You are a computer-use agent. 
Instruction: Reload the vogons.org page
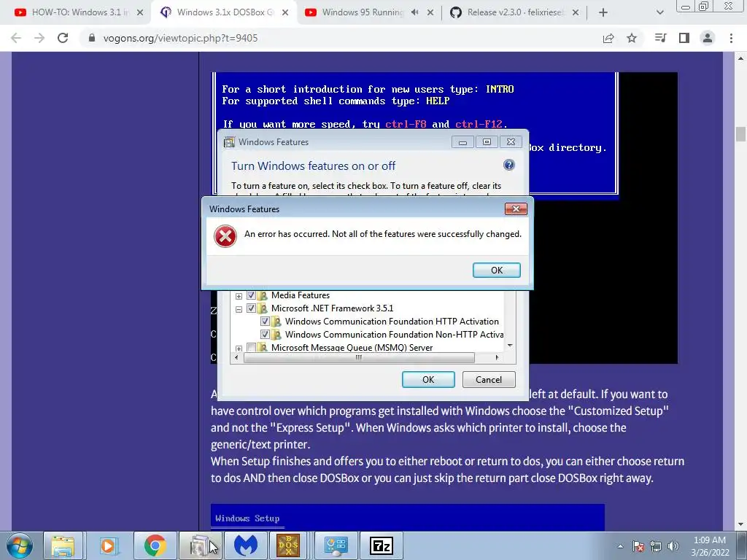pos(63,38)
